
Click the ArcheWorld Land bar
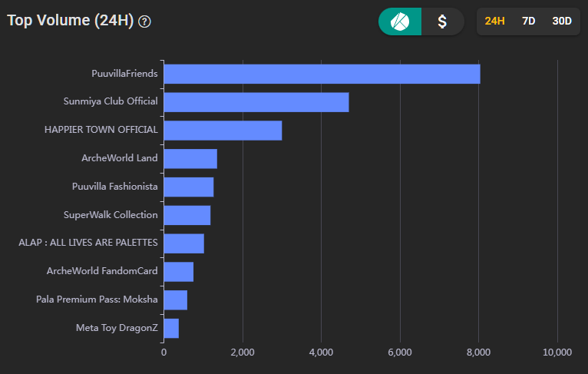(190, 159)
